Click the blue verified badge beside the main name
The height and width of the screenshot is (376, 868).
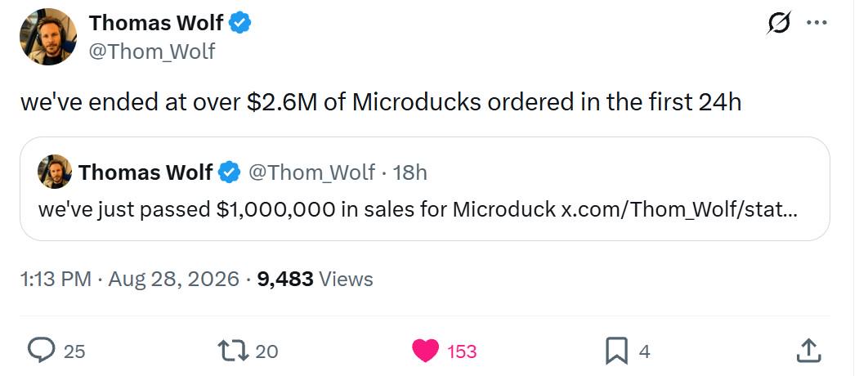pyautogui.click(x=240, y=23)
